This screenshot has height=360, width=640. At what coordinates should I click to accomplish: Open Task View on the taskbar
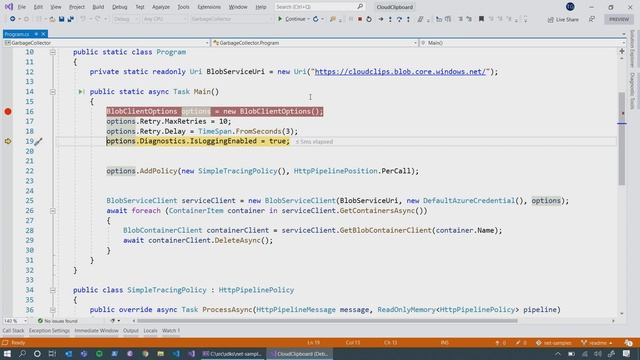pos(52,354)
